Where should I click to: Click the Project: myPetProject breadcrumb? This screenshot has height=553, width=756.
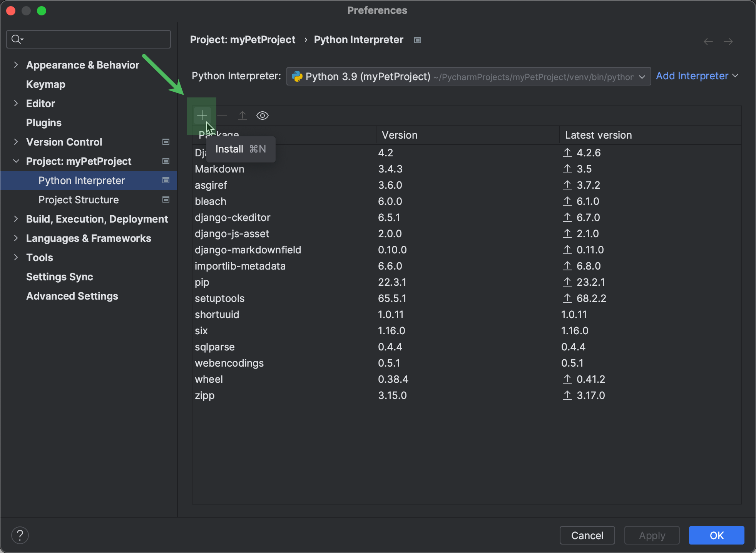243,39
